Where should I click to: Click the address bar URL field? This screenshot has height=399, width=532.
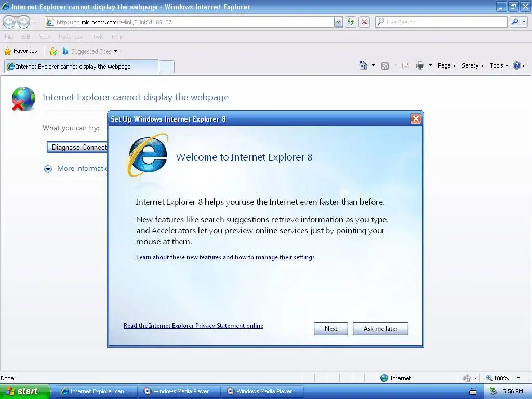coord(189,22)
